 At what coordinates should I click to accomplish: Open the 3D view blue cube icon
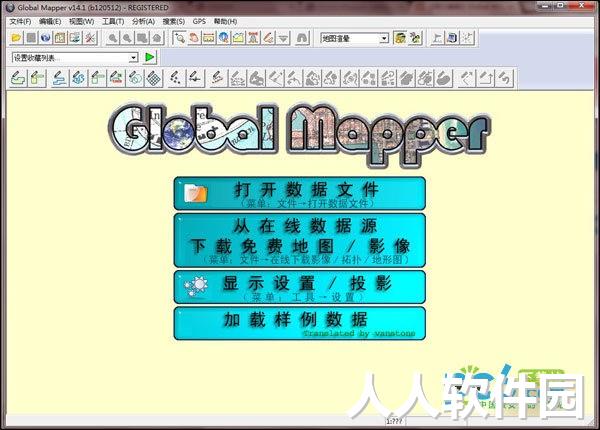tap(453, 38)
